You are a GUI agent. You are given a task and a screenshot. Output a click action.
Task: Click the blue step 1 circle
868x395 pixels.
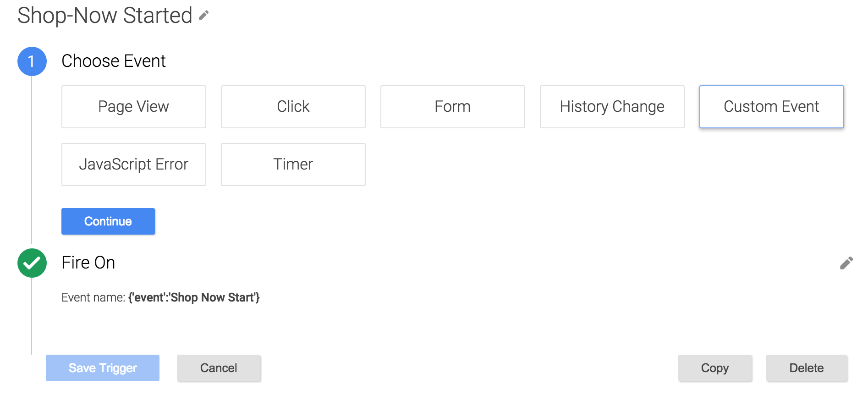[x=32, y=61]
